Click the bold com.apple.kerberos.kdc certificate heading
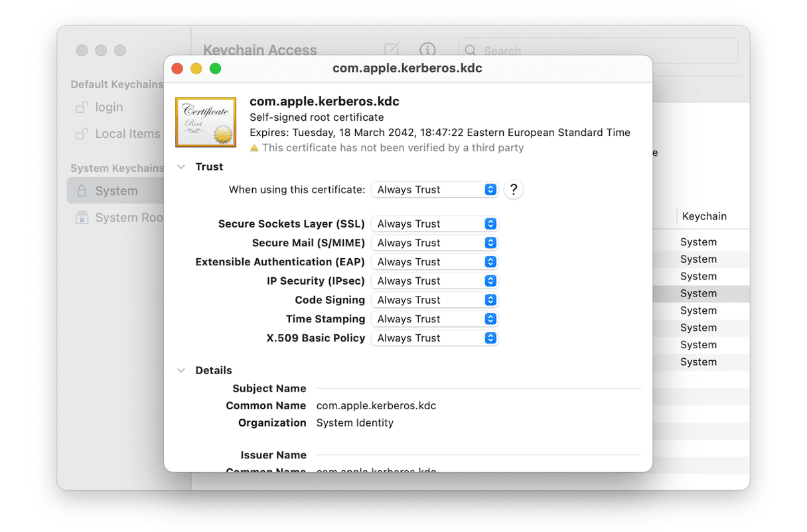This screenshot has height=532, width=807. 325,101
